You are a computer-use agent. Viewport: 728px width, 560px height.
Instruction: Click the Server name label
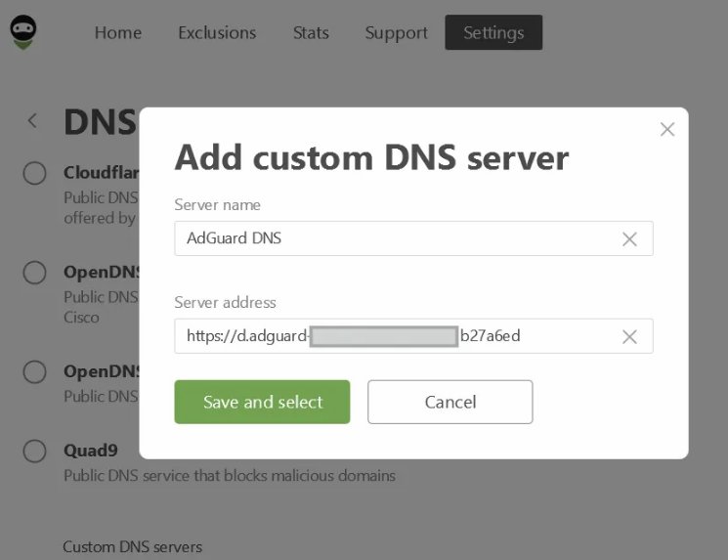click(217, 205)
